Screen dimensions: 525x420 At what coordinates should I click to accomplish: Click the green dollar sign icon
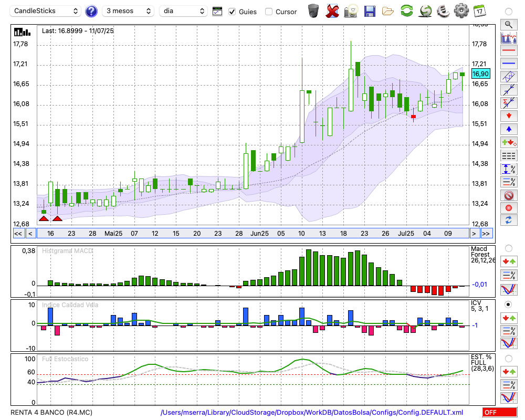(426, 11)
